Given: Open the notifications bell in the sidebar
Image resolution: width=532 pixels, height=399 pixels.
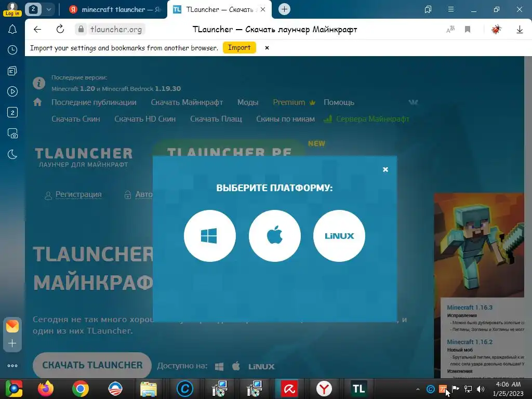Looking at the screenshot, I should (x=12, y=29).
